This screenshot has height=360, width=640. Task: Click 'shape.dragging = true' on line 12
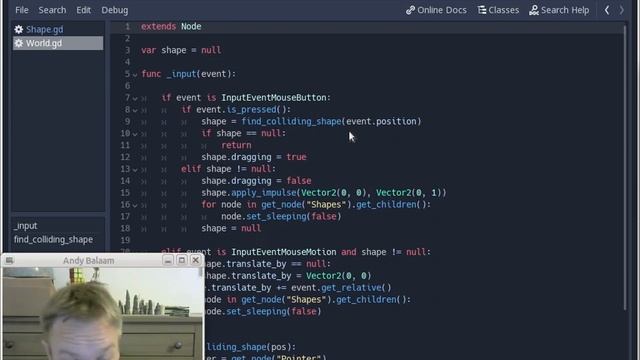pyautogui.click(x=253, y=157)
